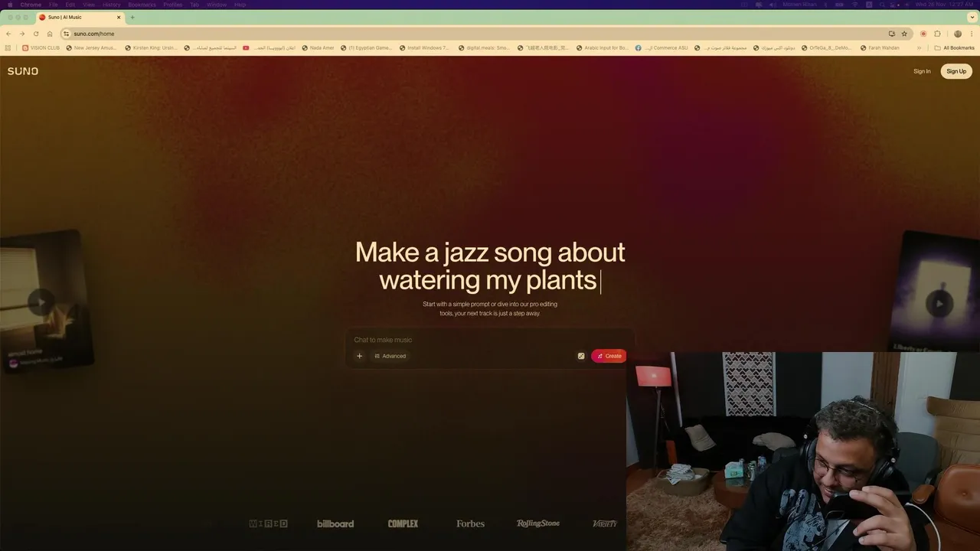Open the Install Windows 7... bookmark
This screenshot has height=551, width=980.
point(424,47)
